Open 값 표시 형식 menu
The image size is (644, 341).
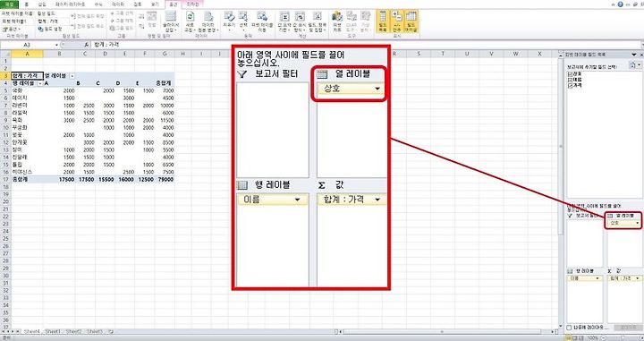click(x=300, y=21)
